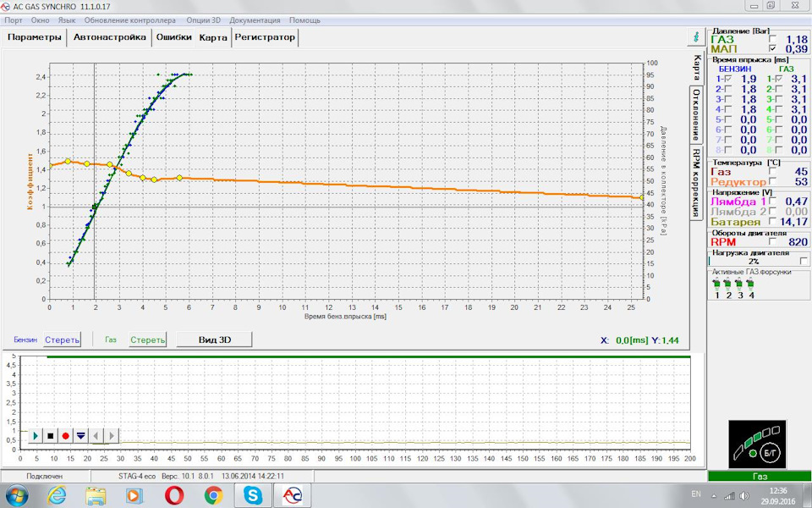Open the Опции 3D menu
Viewport: 812px width, 508px height.
pyautogui.click(x=203, y=20)
